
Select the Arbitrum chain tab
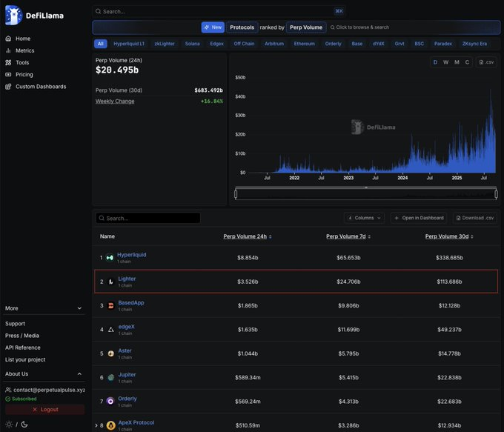[x=274, y=44]
